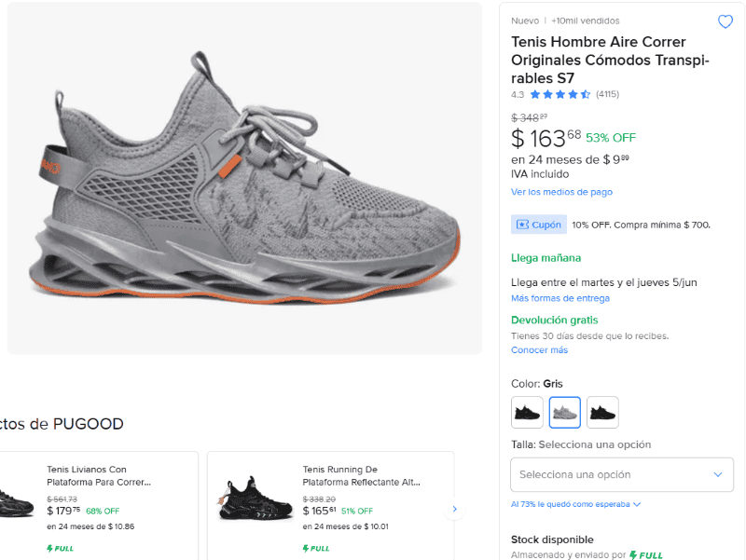Open Tenis Running De Plataforma Reflectante product
Image resolution: width=746 pixels, height=560 pixels.
[362, 475]
